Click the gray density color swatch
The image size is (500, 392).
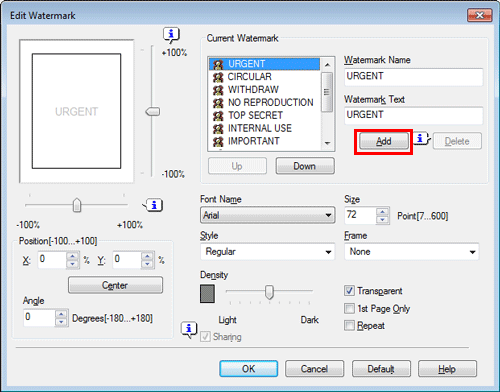(207, 294)
